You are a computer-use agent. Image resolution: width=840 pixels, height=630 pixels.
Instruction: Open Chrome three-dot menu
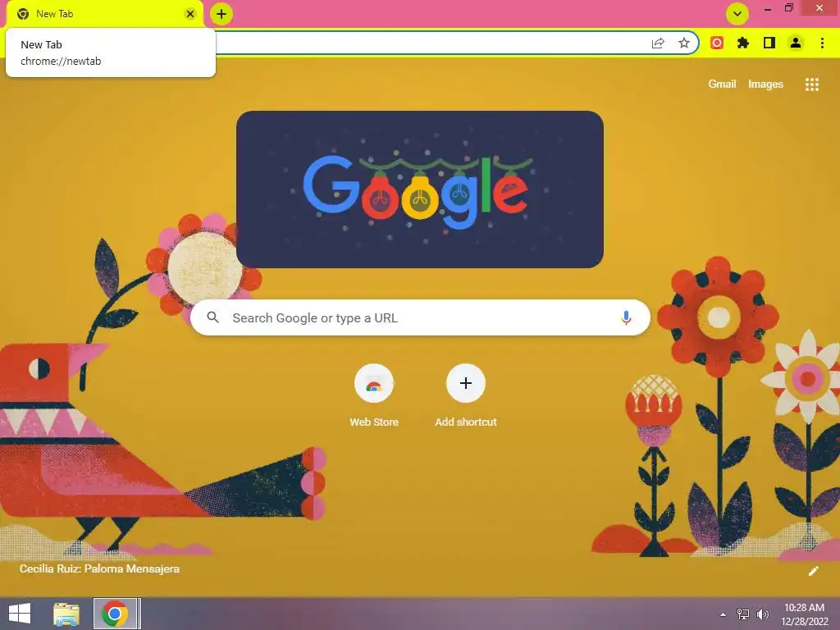click(822, 43)
